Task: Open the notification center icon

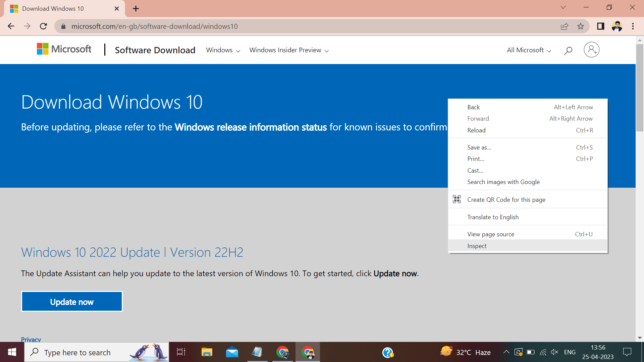Action: pos(627,352)
